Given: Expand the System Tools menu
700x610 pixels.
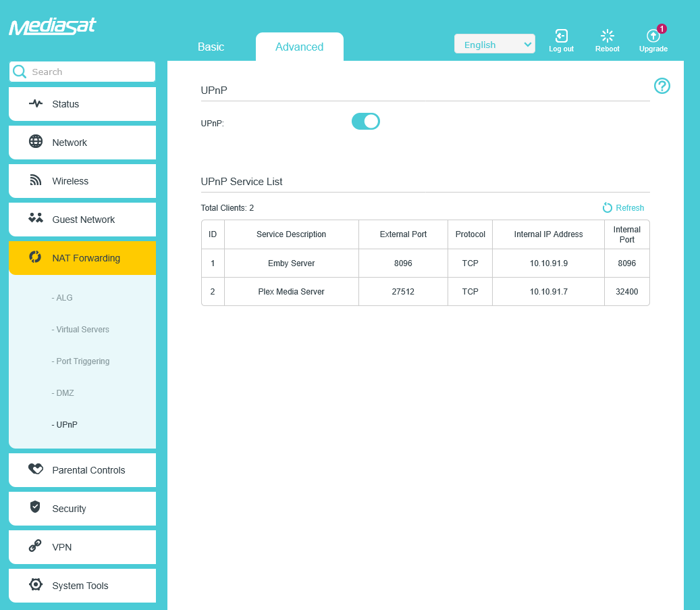Looking at the screenshot, I should tap(82, 586).
